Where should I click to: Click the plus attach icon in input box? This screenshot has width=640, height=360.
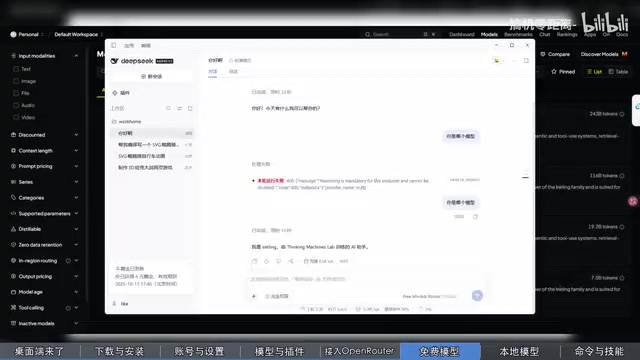click(254, 296)
